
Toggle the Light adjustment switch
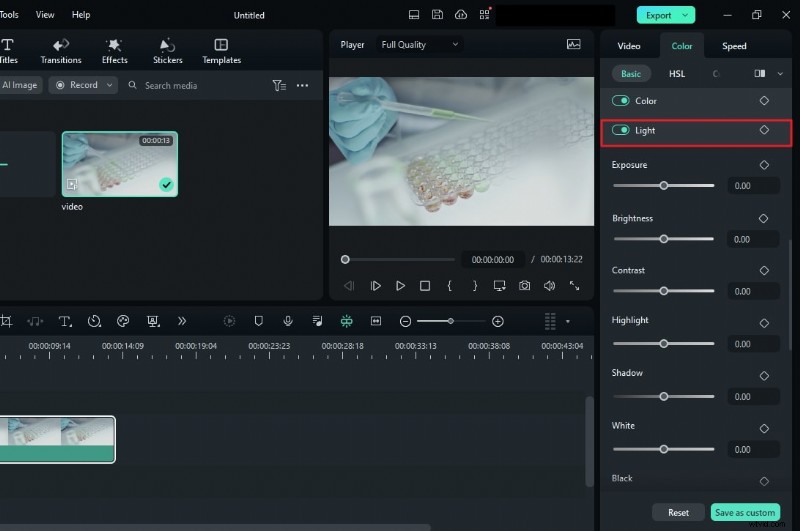pyautogui.click(x=621, y=130)
